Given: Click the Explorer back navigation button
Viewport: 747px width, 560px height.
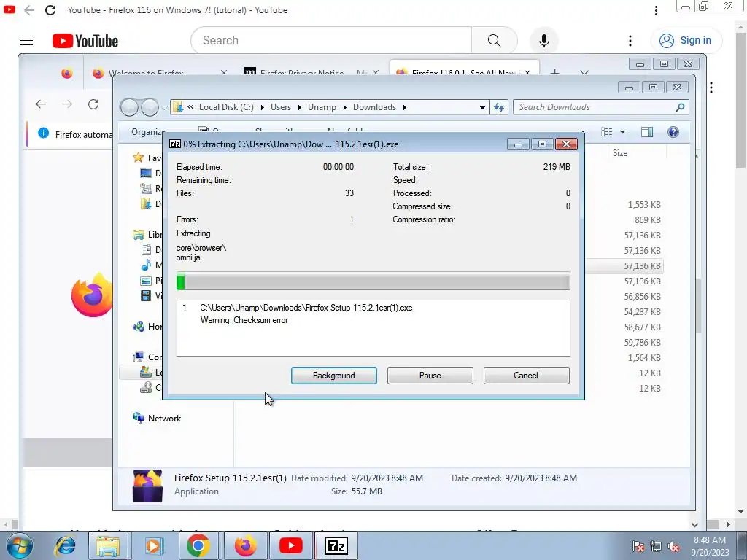Looking at the screenshot, I should (128, 107).
